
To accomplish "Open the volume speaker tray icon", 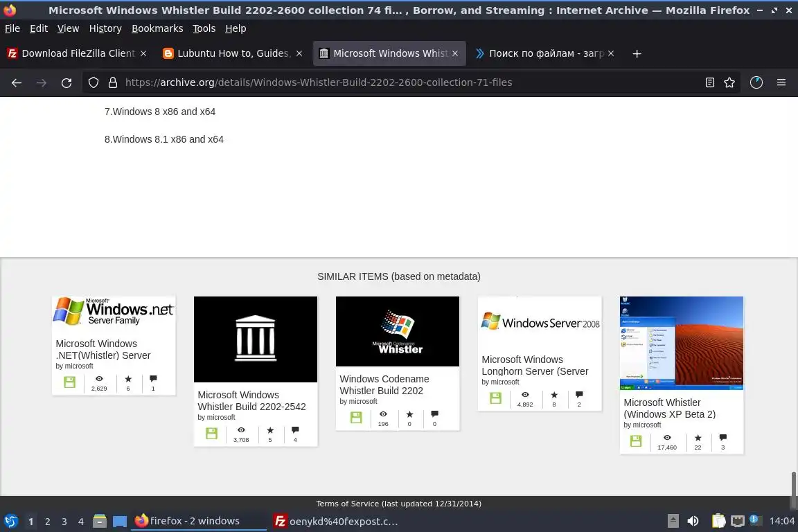I will coord(693,521).
